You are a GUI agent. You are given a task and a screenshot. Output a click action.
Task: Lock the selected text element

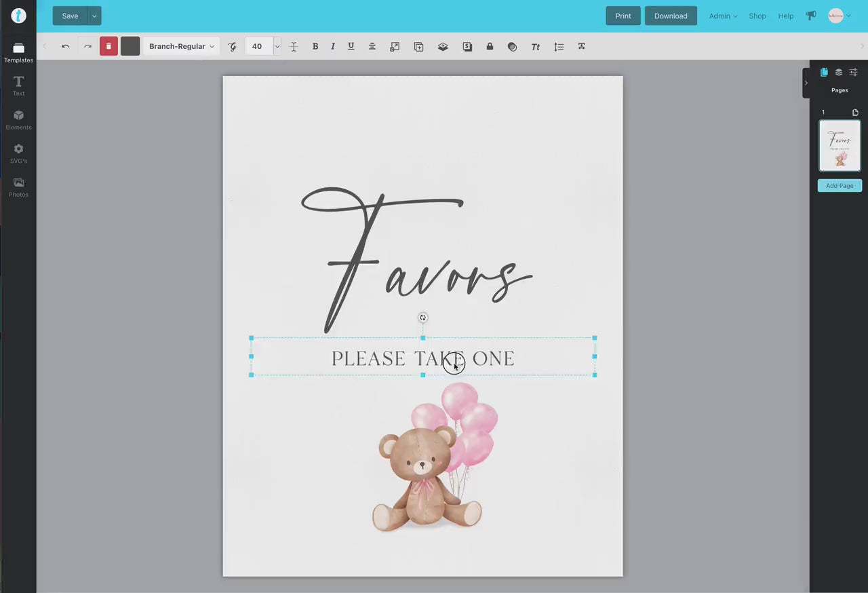(490, 46)
